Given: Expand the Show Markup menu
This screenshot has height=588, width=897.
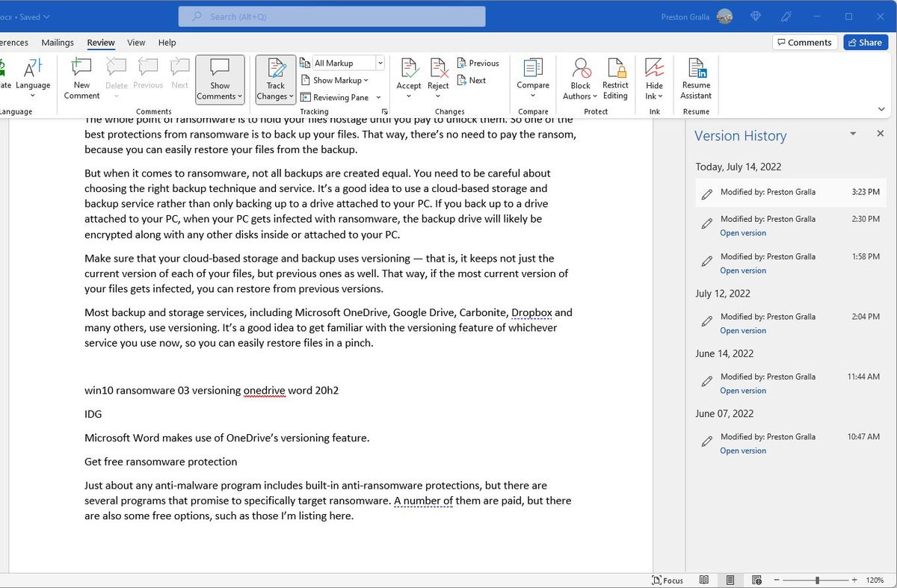Looking at the screenshot, I should point(335,80).
